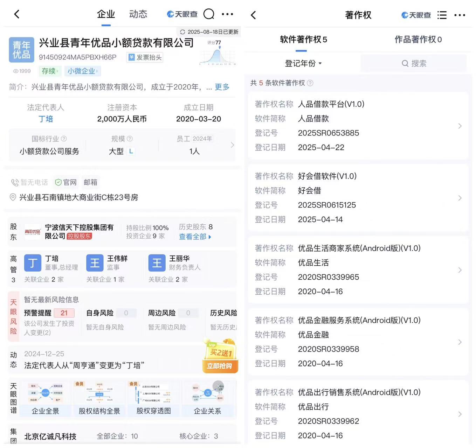Click the 搜索 search field
This screenshot has height=448, width=476.
(414, 63)
